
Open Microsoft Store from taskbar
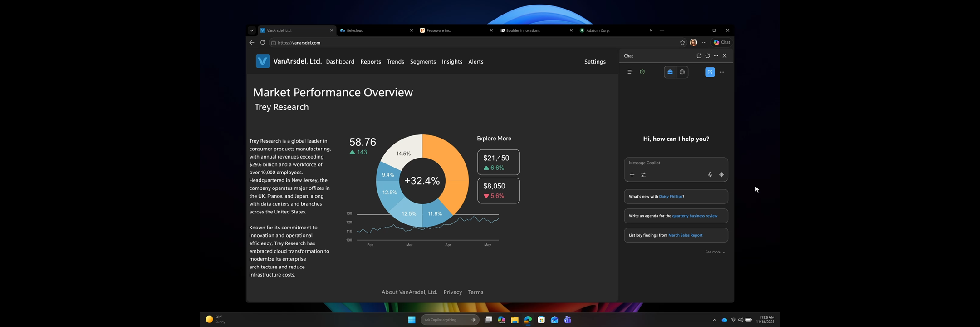tap(541, 320)
